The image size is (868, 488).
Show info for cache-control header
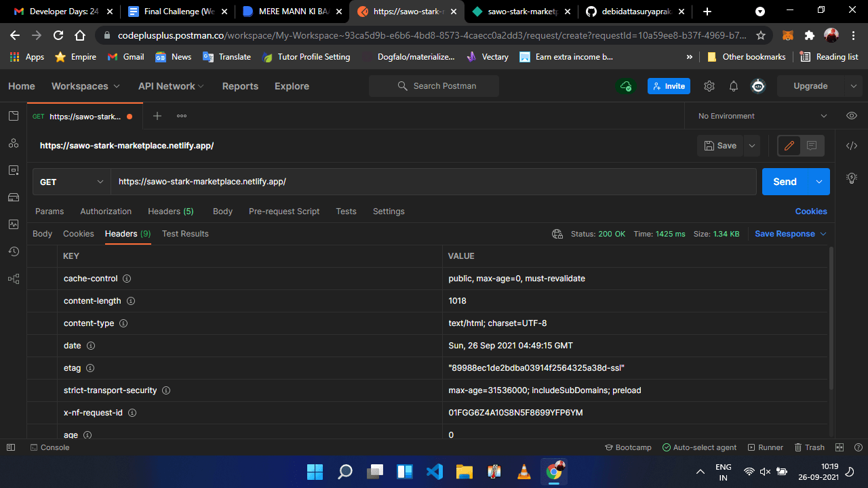[127, 279]
